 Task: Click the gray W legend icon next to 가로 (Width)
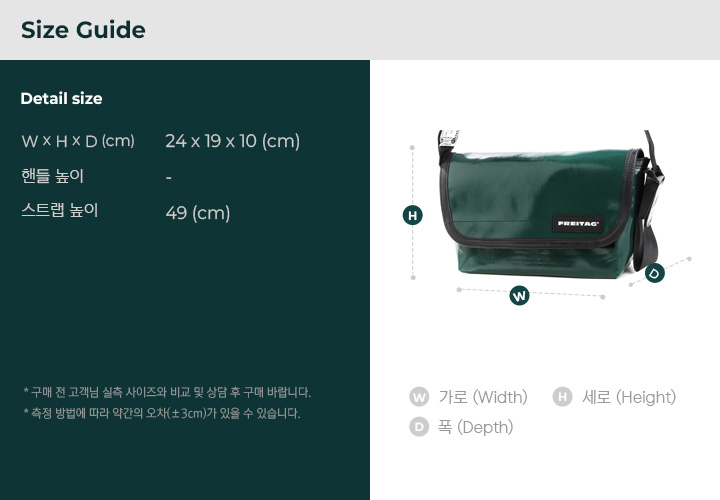pos(419,397)
